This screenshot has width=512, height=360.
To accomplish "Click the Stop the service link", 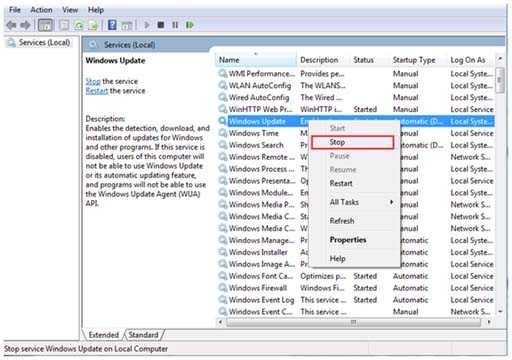I will point(93,81).
